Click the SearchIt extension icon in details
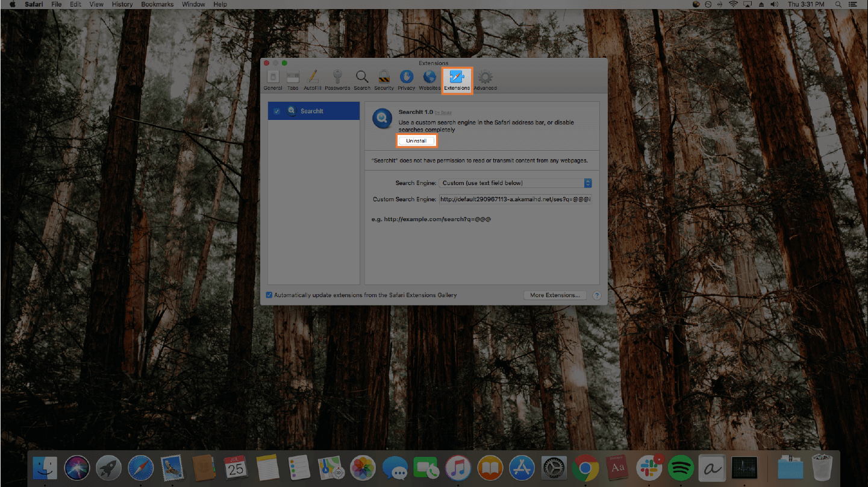 click(382, 118)
